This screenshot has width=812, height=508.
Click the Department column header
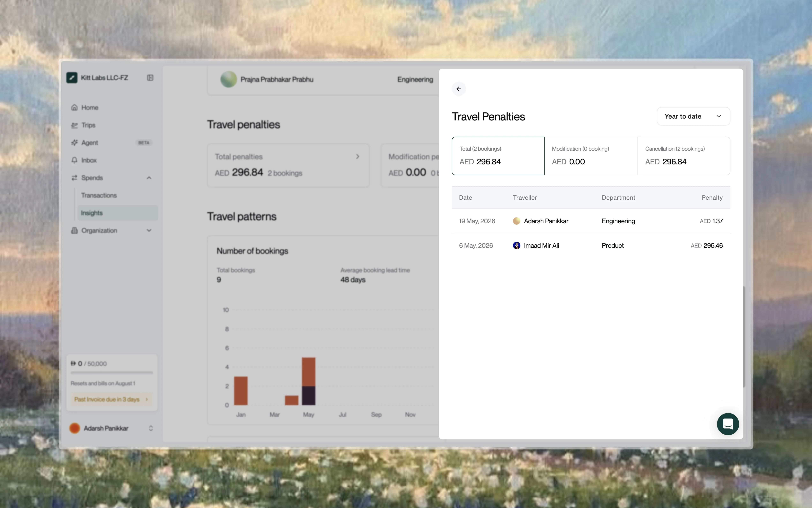point(618,198)
